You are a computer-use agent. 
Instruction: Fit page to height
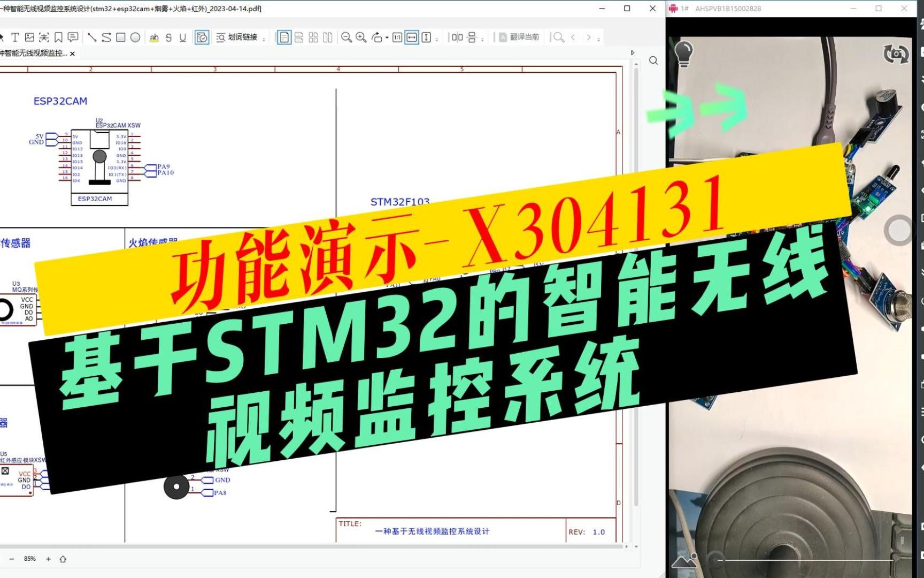(426, 37)
